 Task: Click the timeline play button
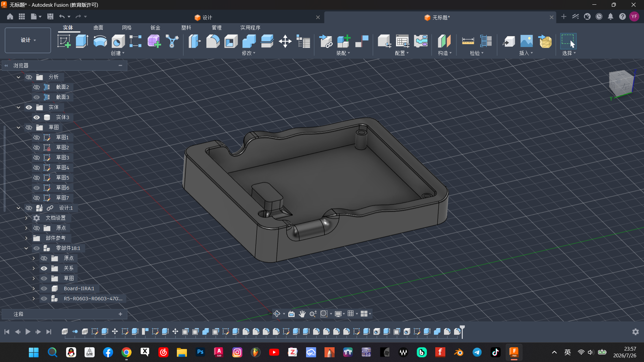coord(28,332)
